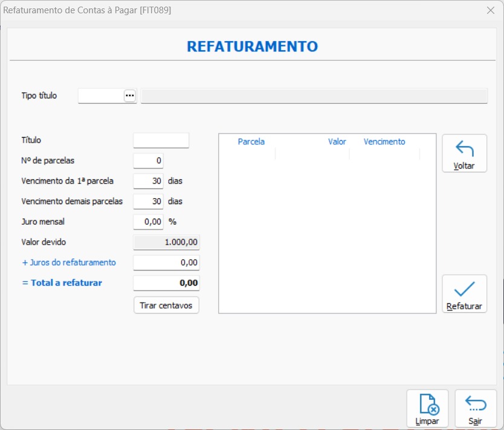Click the Vencimento demais parcelas days field

[x=148, y=201]
